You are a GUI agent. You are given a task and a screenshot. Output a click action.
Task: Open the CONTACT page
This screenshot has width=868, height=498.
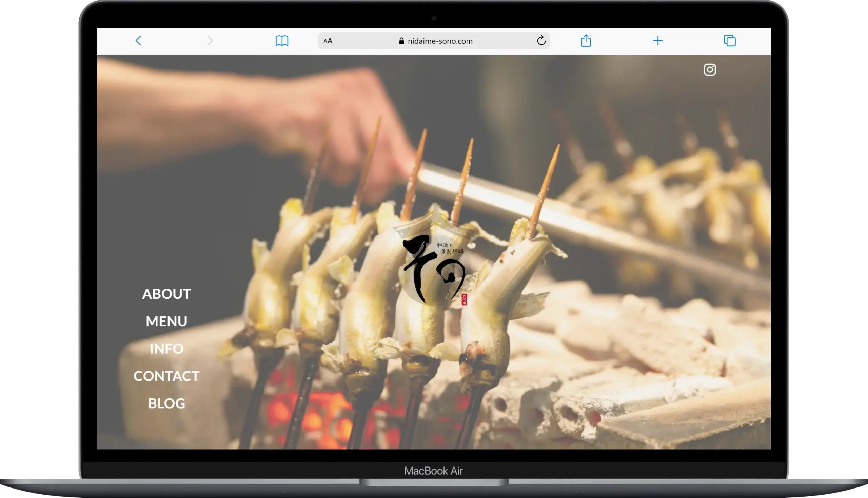pos(166,376)
